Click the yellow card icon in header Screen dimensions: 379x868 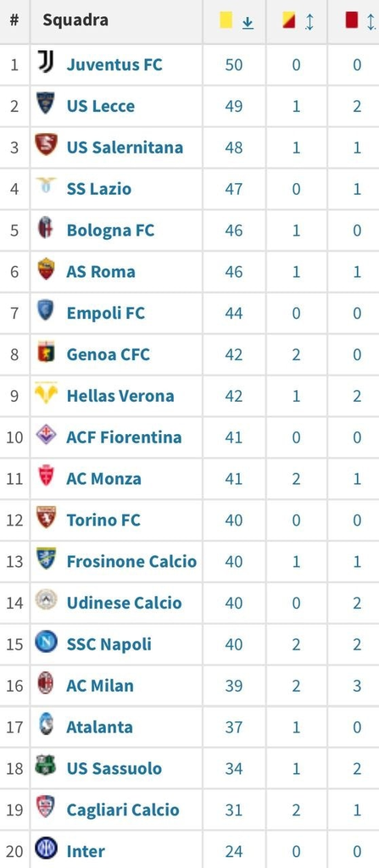(x=226, y=20)
